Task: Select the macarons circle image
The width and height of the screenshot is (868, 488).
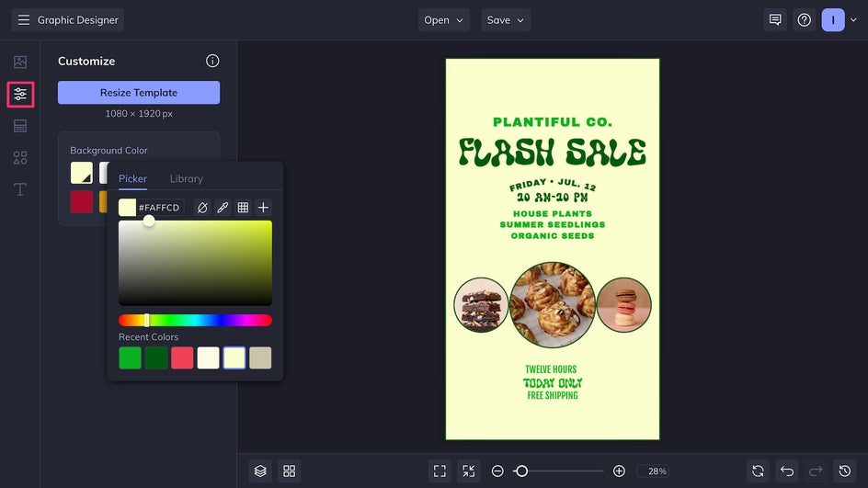Action: 623,305
